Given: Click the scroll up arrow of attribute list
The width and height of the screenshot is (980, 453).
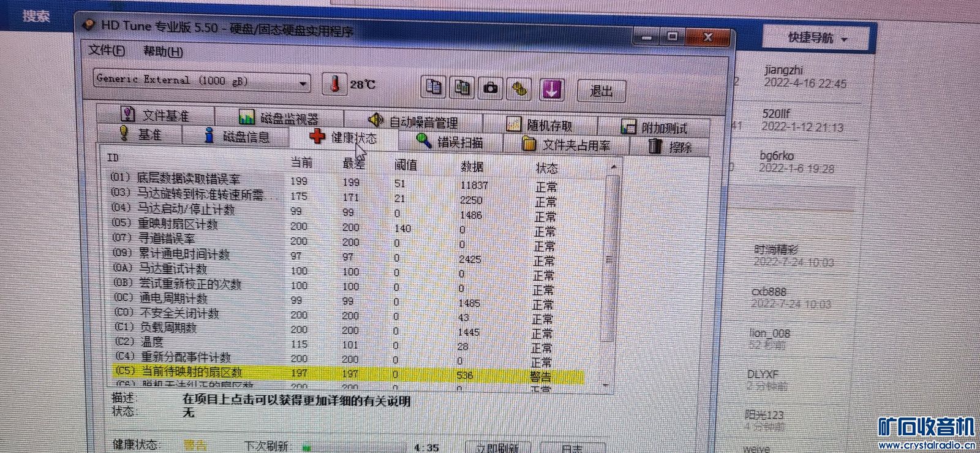Looking at the screenshot, I should click(613, 167).
